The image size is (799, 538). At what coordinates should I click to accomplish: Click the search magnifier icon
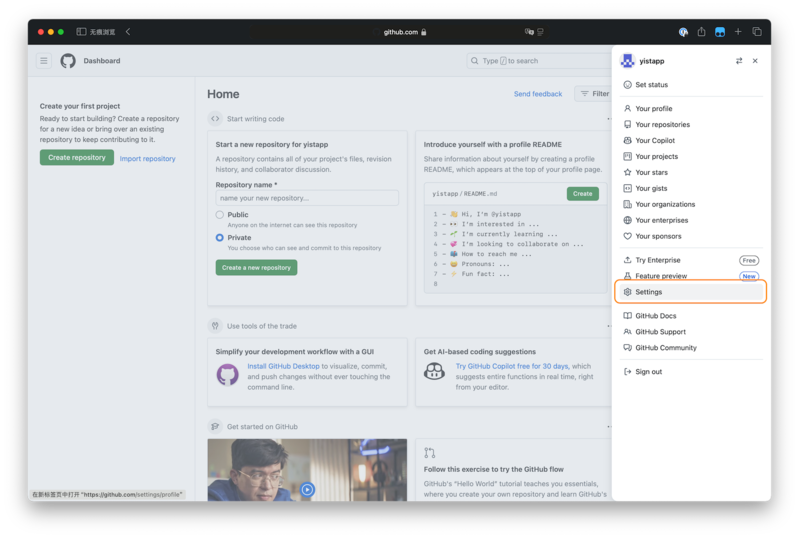click(474, 61)
